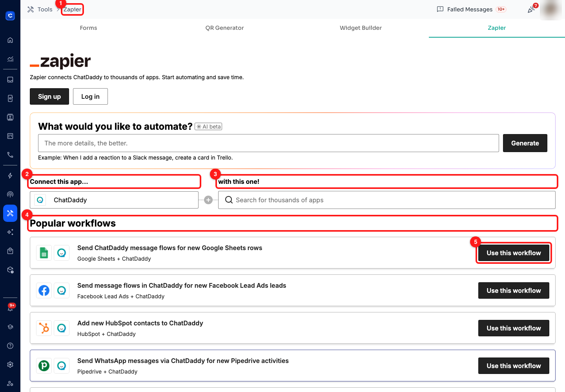Click the Pipedrive icon in workflow row
Screen dimensions: 565x392
pyautogui.click(x=44, y=366)
